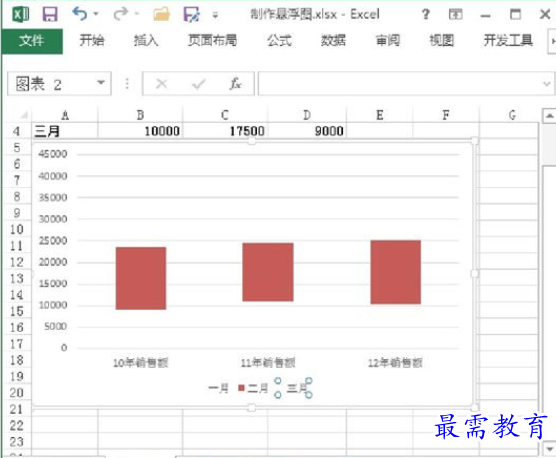Viewport: 556px width, 458px height.
Task: Click the 45000 vertical axis label
Action: (53, 154)
